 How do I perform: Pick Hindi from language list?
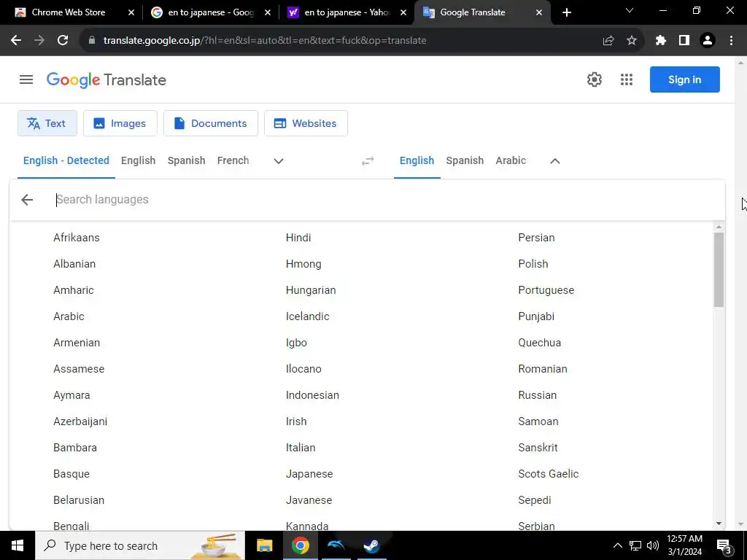point(298,238)
